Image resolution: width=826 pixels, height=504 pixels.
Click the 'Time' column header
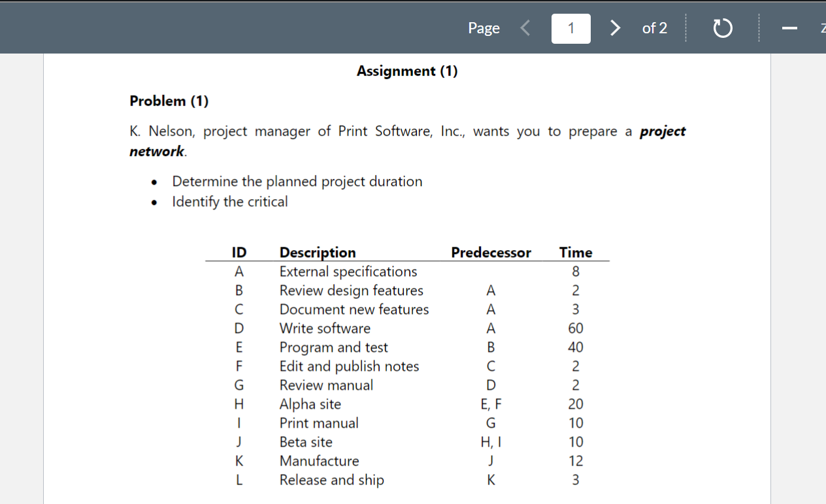click(576, 252)
